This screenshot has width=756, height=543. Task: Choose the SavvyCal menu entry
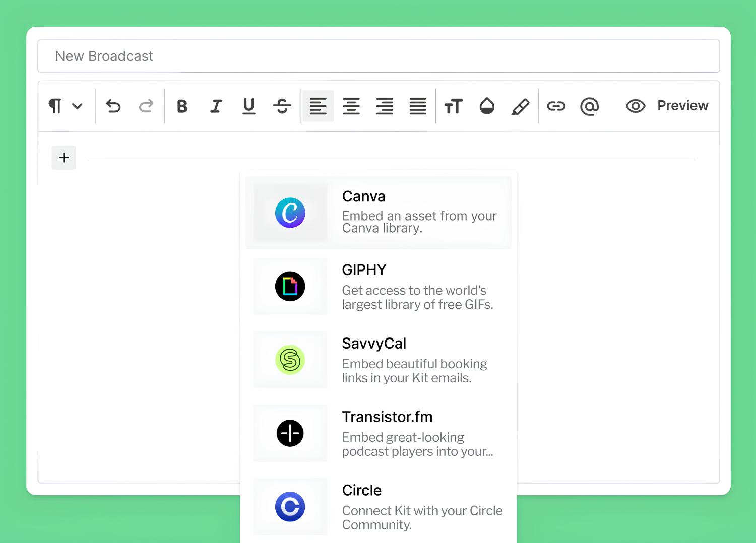pos(379,360)
